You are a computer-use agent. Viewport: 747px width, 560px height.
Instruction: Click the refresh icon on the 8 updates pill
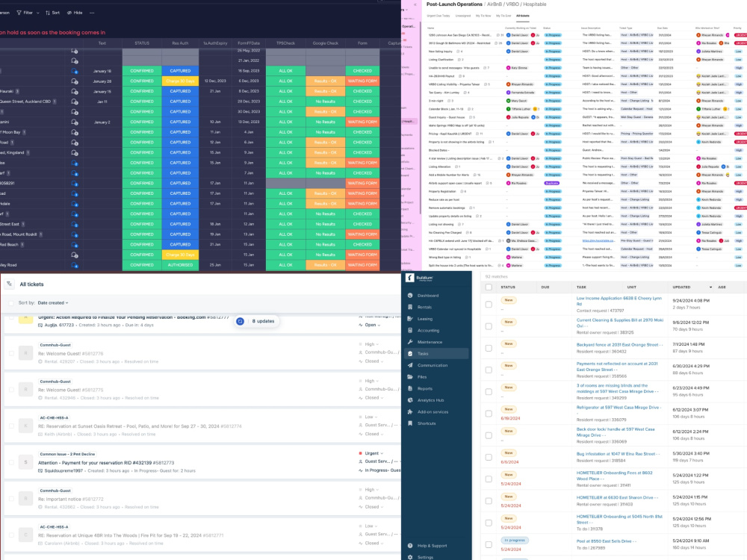tap(240, 321)
